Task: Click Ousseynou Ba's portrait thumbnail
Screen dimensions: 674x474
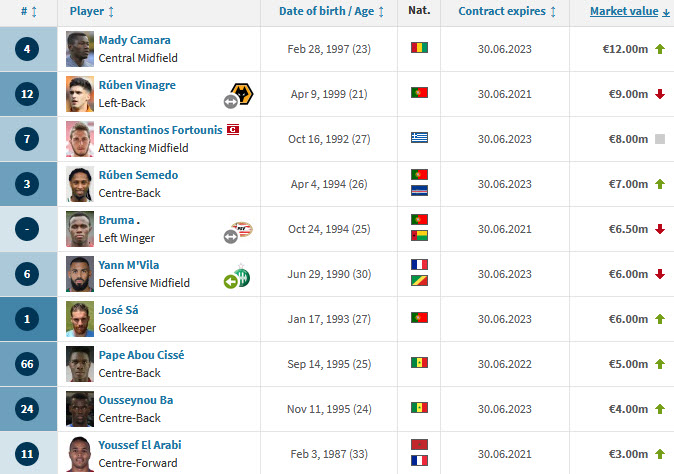Action: pos(80,409)
